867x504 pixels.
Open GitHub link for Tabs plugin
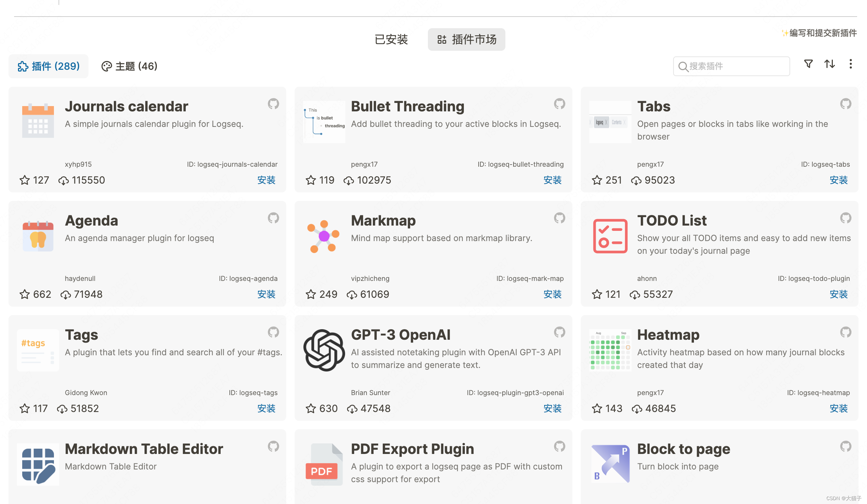tap(846, 104)
